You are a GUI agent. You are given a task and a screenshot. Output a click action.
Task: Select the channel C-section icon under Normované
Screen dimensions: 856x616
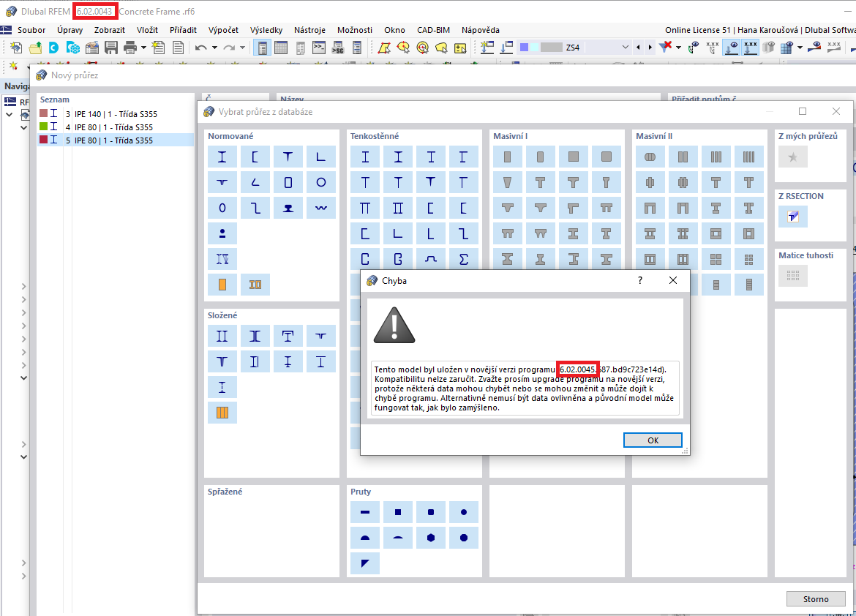click(255, 157)
